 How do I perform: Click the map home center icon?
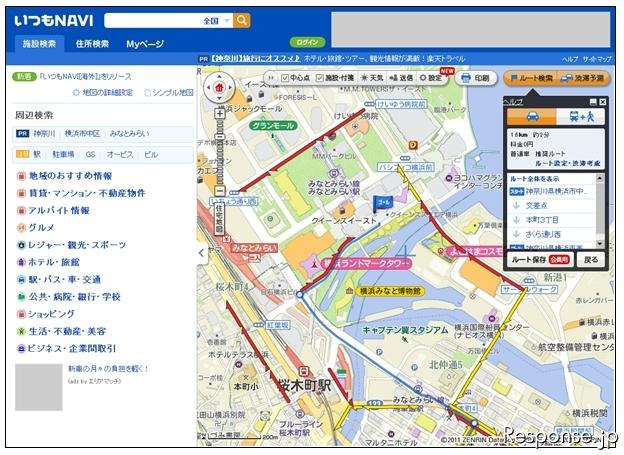click(219, 88)
